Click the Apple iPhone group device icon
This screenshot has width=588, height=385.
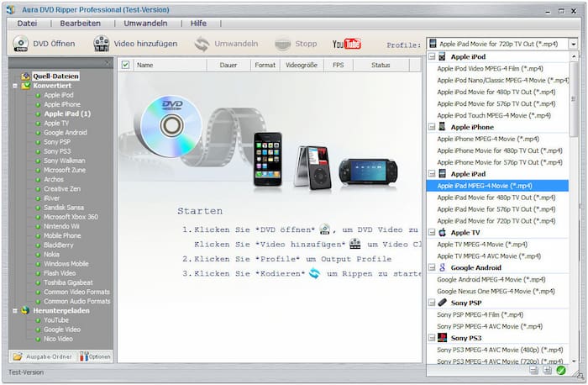tap(443, 127)
